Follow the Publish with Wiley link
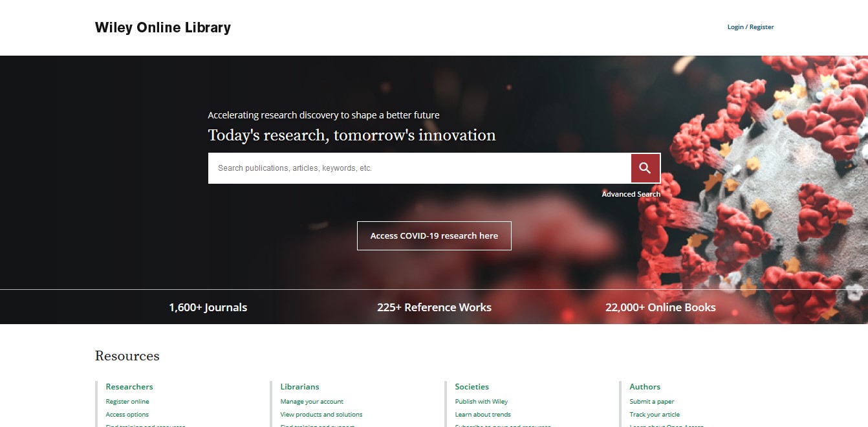 (482, 402)
